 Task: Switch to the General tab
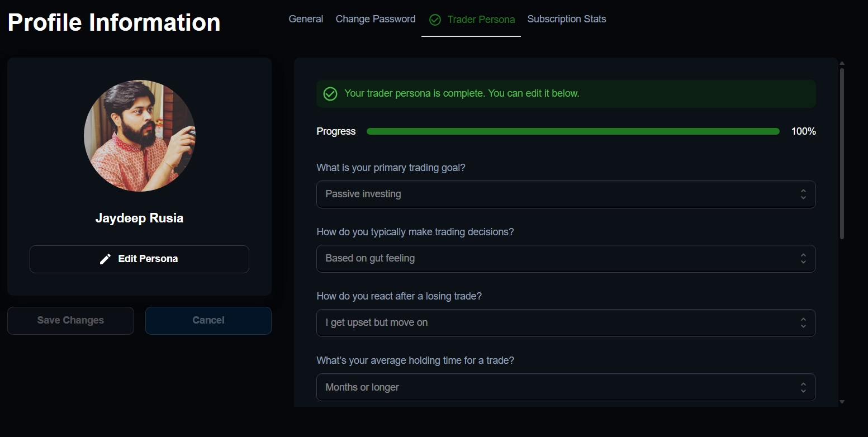306,19
